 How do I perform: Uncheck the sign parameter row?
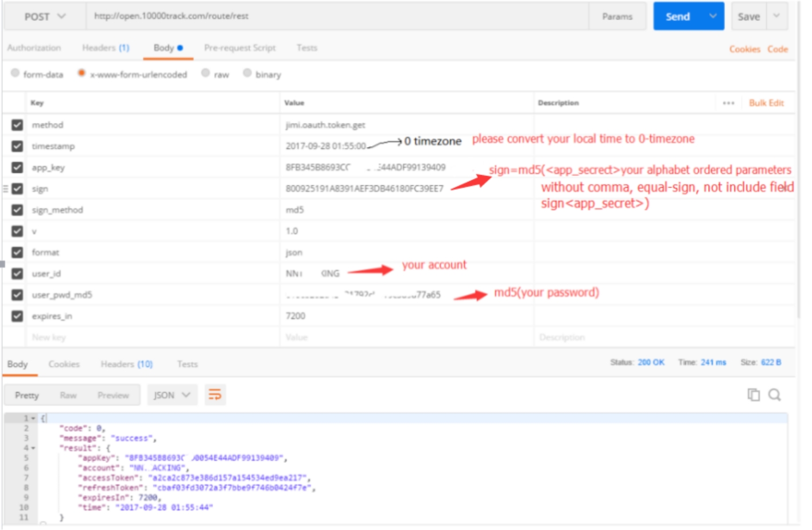[x=17, y=189]
